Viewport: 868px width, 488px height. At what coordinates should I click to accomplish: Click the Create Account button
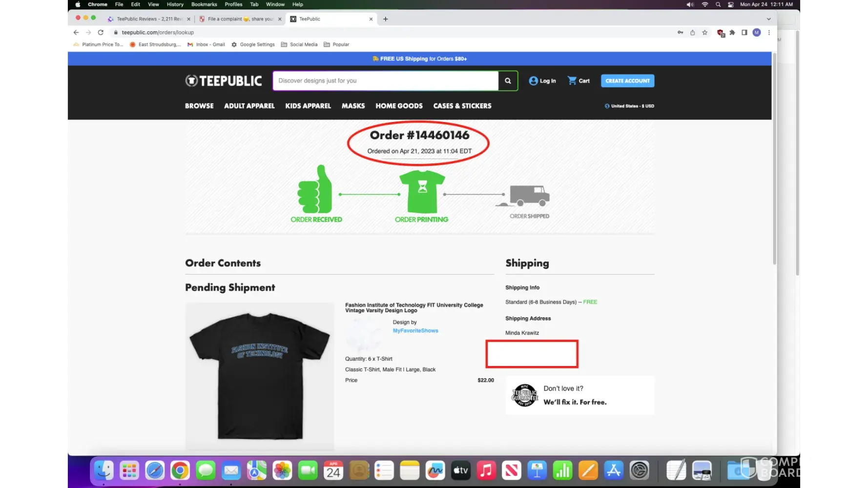tap(627, 81)
